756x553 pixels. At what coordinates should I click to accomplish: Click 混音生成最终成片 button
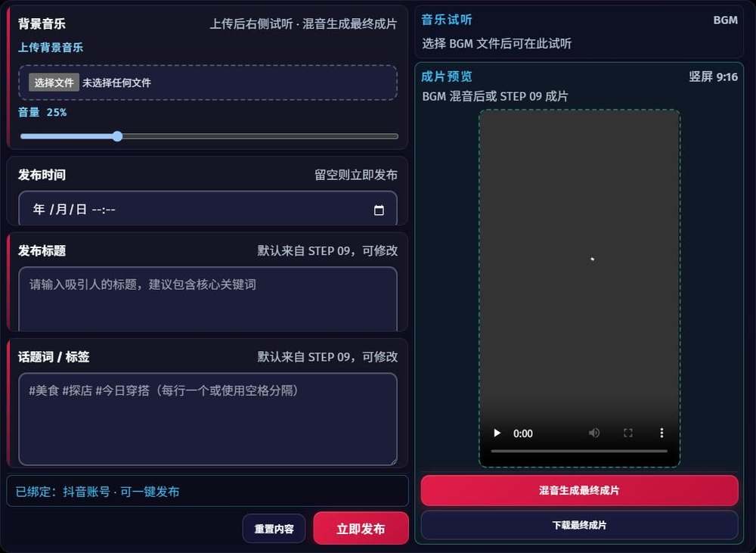click(579, 490)
